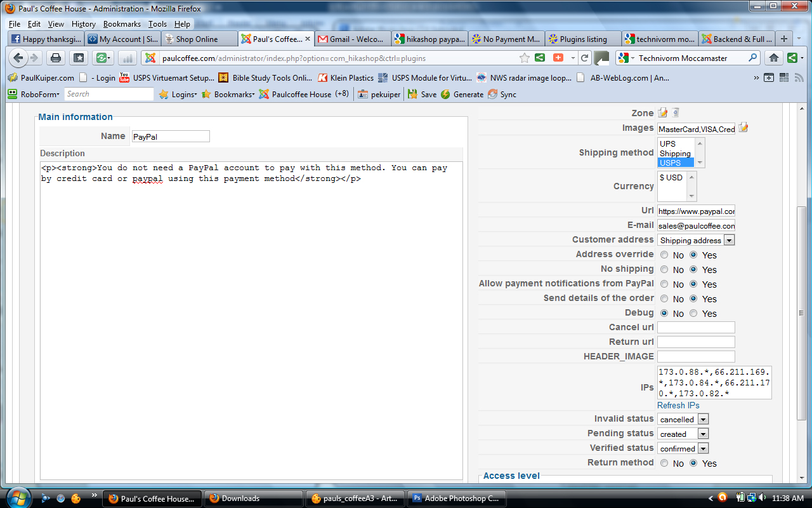Click RoboForm Save button
The height and width of the screenshot is (508, 812).
click(422, 94)
